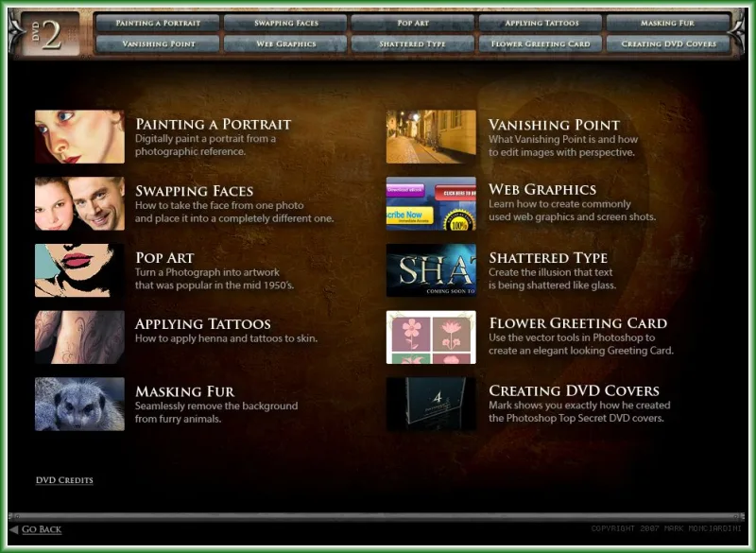Choose Shattered Type in the top navigation
The image size is (756, 553).
point(413,43)
